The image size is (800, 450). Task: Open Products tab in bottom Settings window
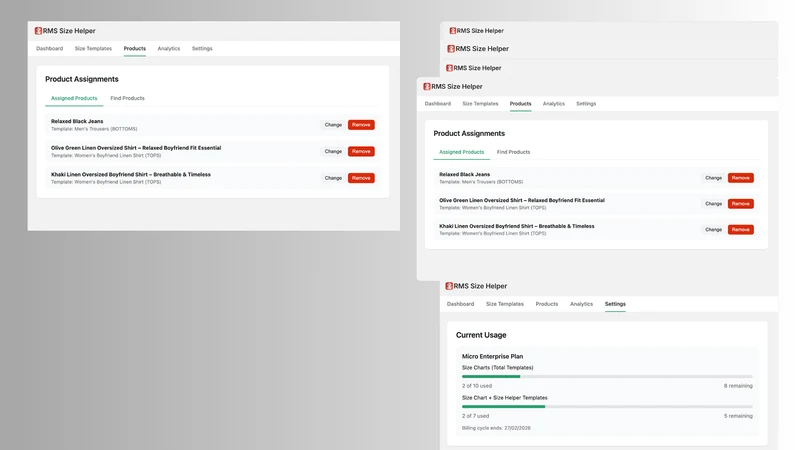[x=546, y=304]
